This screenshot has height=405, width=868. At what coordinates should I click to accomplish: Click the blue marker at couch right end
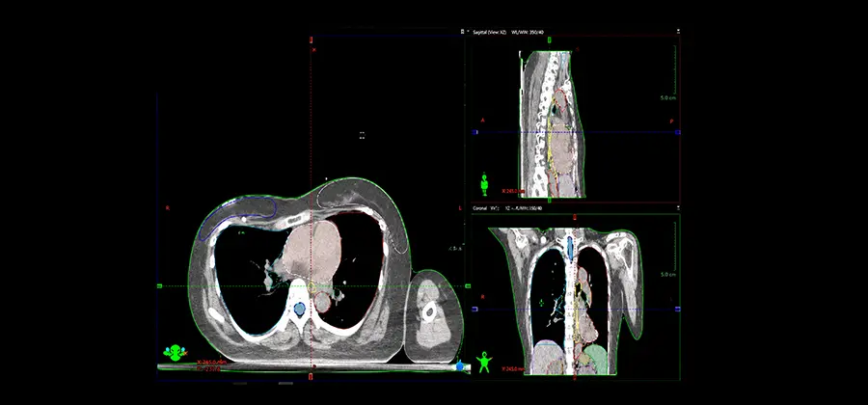459,365
